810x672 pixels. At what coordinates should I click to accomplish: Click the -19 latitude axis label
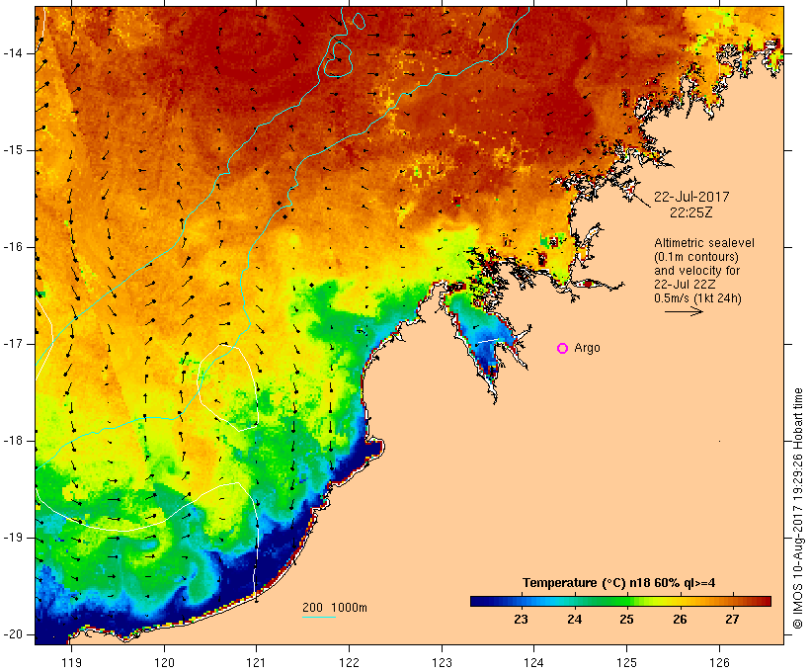pyautogui.click(x=13, y=538)
